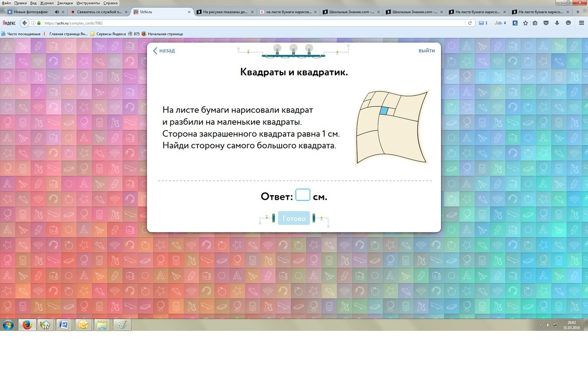This screenshot has height=375, width=588.
Task: Click the Pocket icon in the toolbar
Action: [x=547, y=23]
